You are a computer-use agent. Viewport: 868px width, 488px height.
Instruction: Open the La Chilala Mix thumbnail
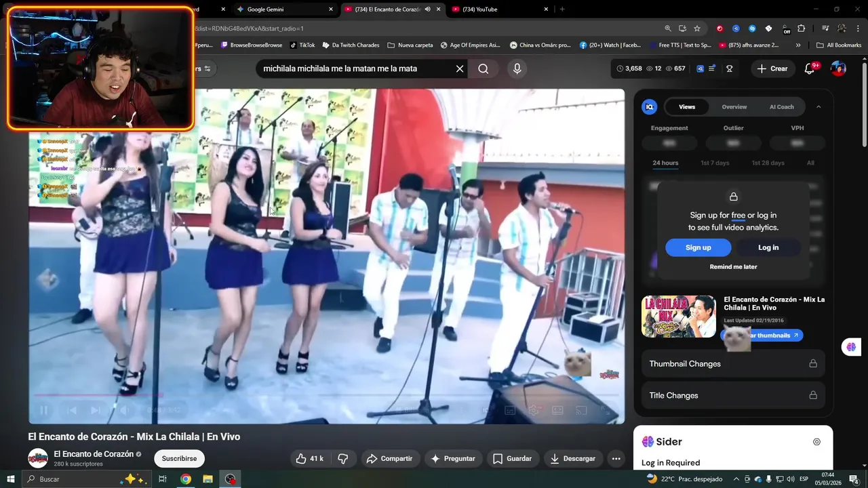pos(679,317)
